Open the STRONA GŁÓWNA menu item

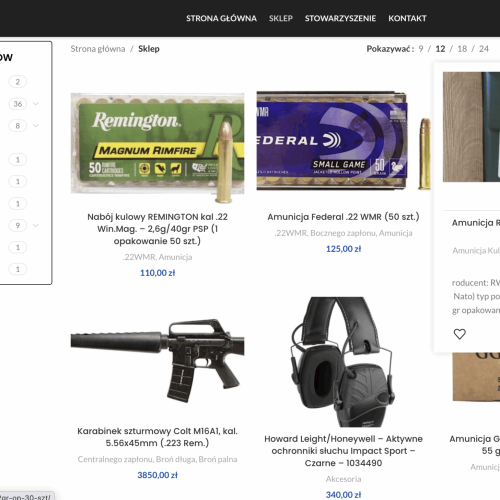click(x=221, y=18)
